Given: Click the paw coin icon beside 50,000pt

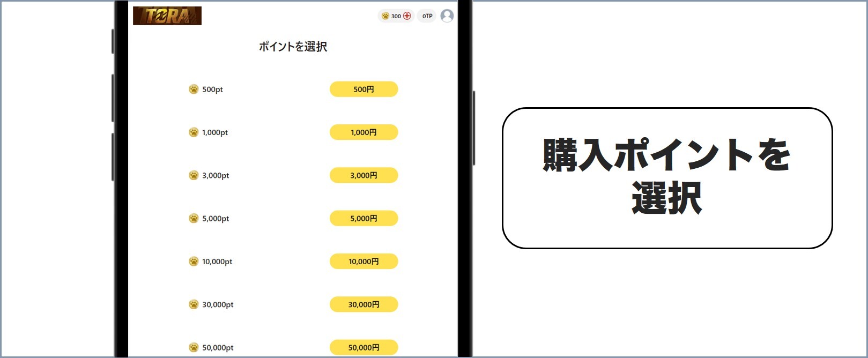Looking at the screenshot, I should pyautogui.click(x=194, y=347).
